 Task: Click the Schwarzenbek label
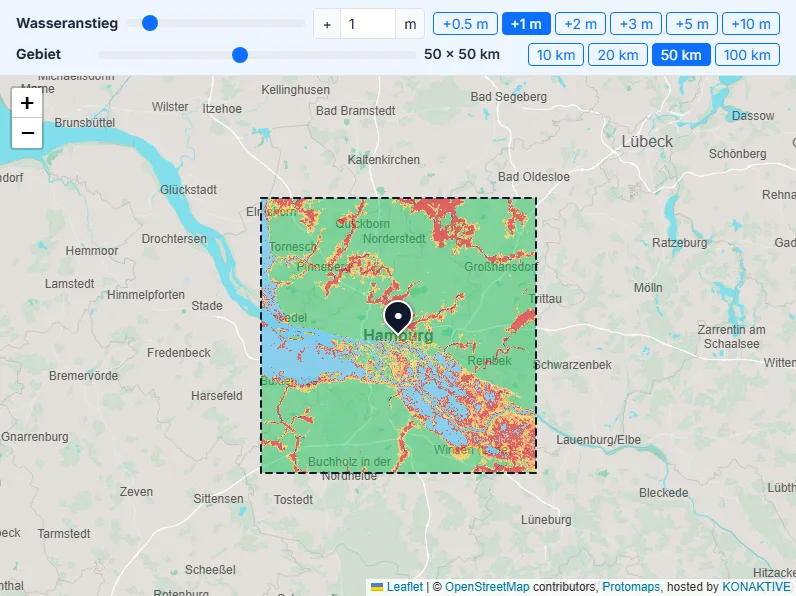pyautogui.click(x=573, y=365)
